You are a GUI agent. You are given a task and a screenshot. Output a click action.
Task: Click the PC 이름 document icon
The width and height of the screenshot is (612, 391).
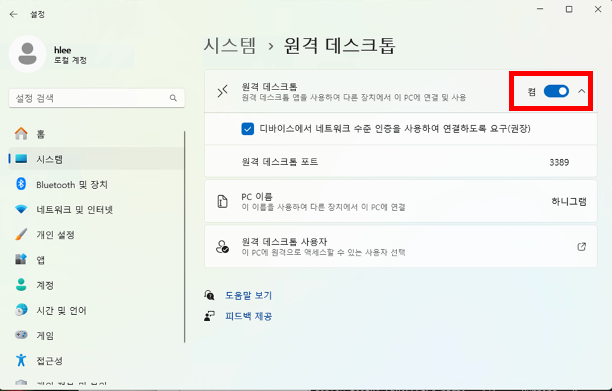(222, 201)
